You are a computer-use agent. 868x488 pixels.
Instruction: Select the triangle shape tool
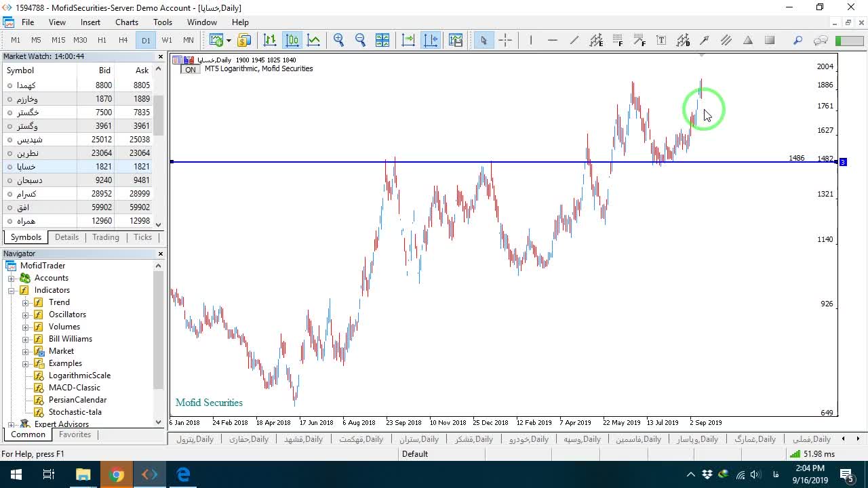point(748,40)
